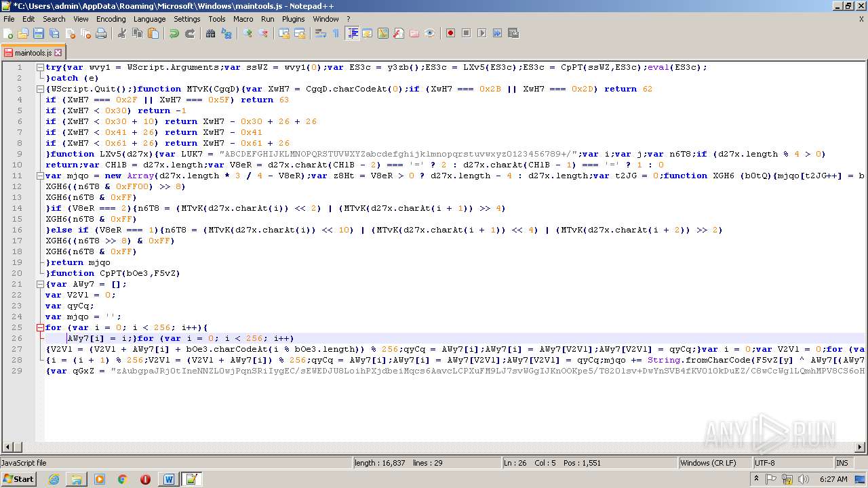The width and height of the screenshot is (868, 488).
Task: Open the Window menu
Action: point(325,19)
